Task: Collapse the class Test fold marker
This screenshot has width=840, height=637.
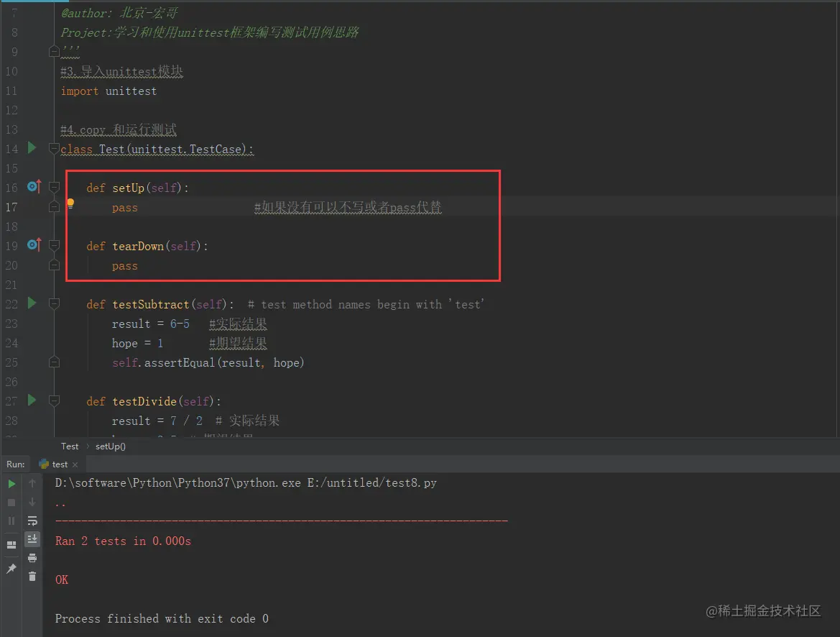Action: pyautogui.click(x=54, y=149)
